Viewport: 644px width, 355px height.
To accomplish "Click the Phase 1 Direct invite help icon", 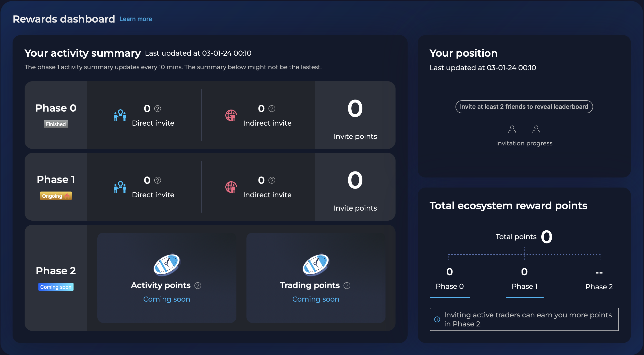I will point(158,180).
